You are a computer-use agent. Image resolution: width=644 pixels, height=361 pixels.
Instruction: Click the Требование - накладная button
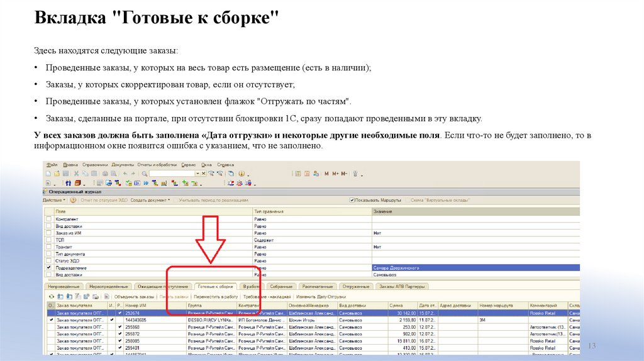tap(267, 296)
